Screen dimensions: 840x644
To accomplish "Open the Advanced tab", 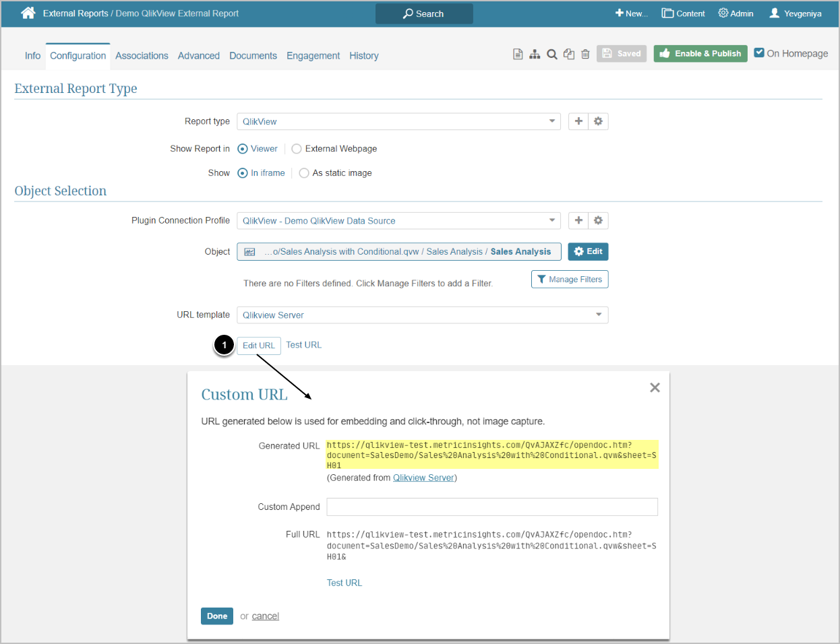I will point(199,56).
